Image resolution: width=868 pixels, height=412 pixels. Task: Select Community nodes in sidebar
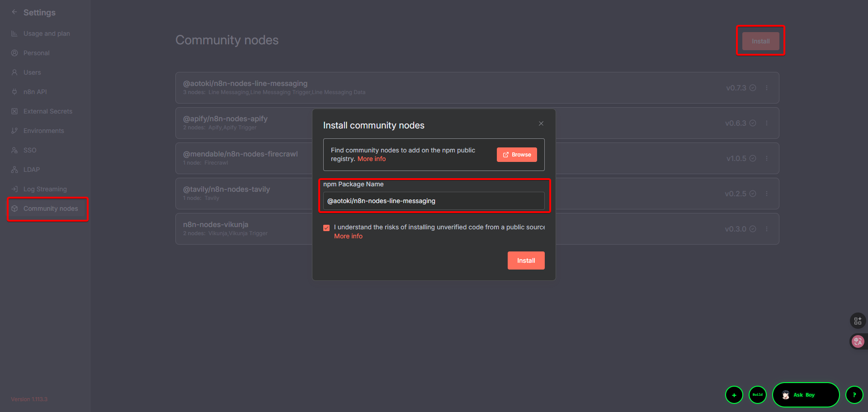[x=51, y=208]
